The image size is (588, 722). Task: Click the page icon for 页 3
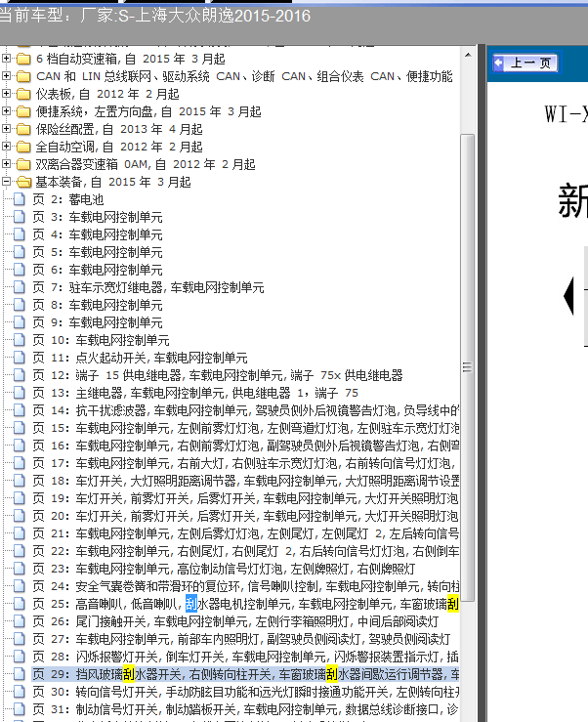point(20,217)
